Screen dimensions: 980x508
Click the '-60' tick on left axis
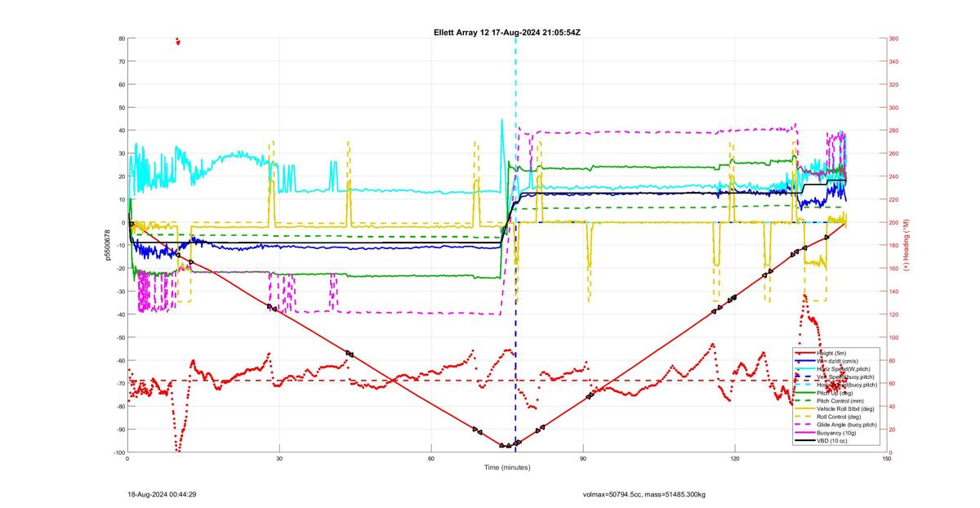coord(119,360)
